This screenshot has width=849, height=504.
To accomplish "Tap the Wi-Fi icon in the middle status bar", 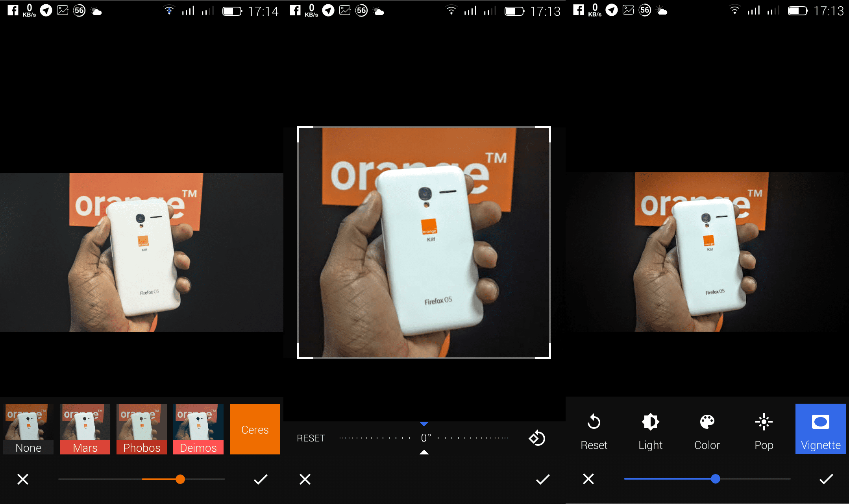I will pyautogui.click(x=451, y=10).
